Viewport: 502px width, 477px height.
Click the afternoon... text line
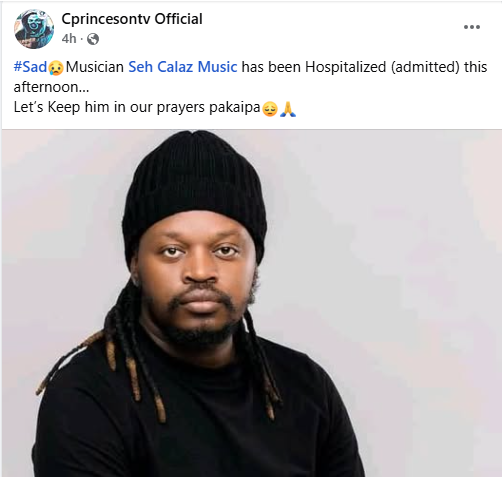pos(51,87)
